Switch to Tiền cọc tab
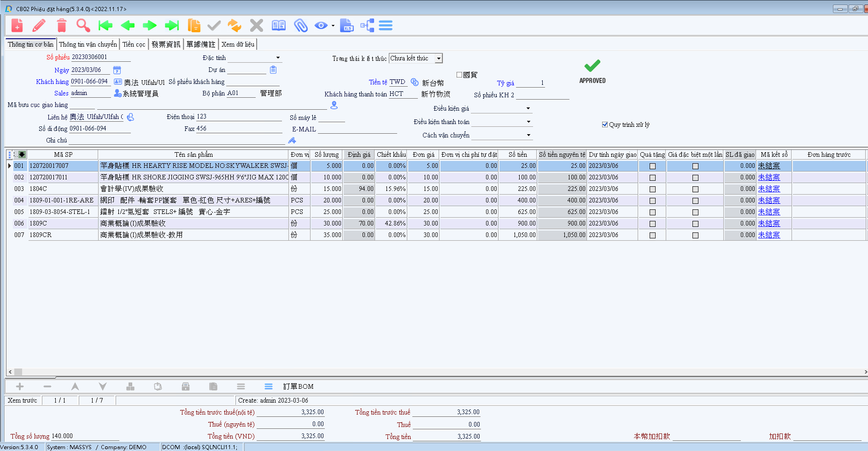This screenshot has height=451, width=868. [134, 44]
